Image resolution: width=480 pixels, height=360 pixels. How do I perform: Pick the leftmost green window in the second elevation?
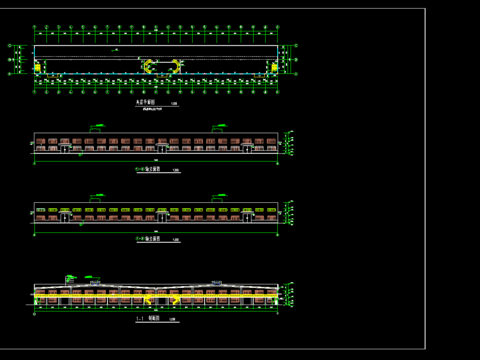point(41,210)
